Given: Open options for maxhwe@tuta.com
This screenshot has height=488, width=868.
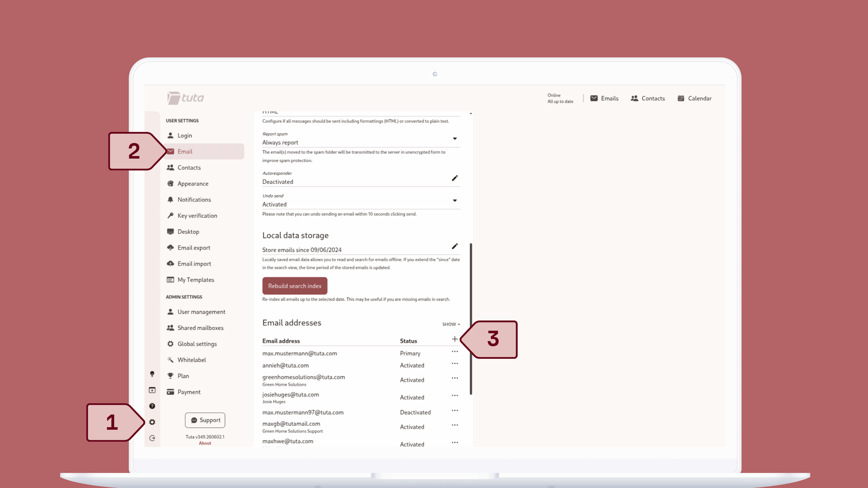Looking at the screenshot, I should [x=455, y=442].
